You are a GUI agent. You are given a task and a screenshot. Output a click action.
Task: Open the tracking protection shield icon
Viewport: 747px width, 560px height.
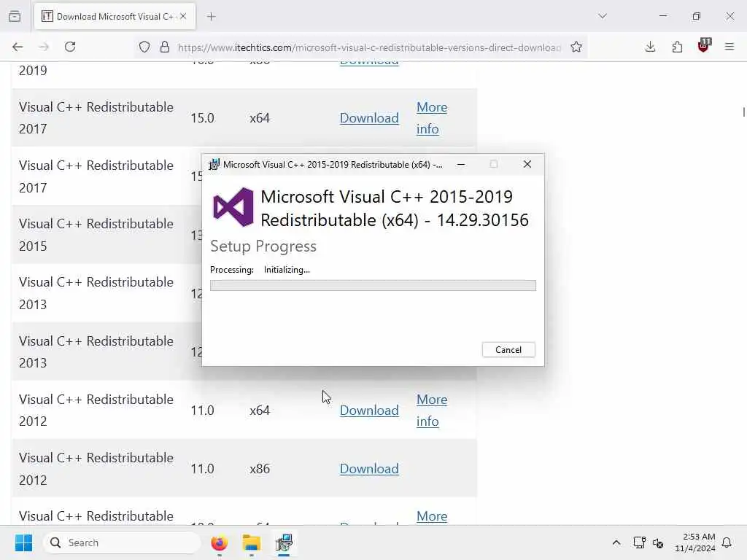(144, 47)
